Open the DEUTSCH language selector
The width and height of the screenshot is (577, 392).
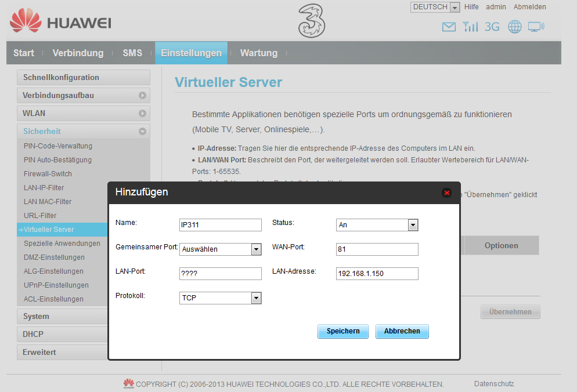click(x=435, y=7)
